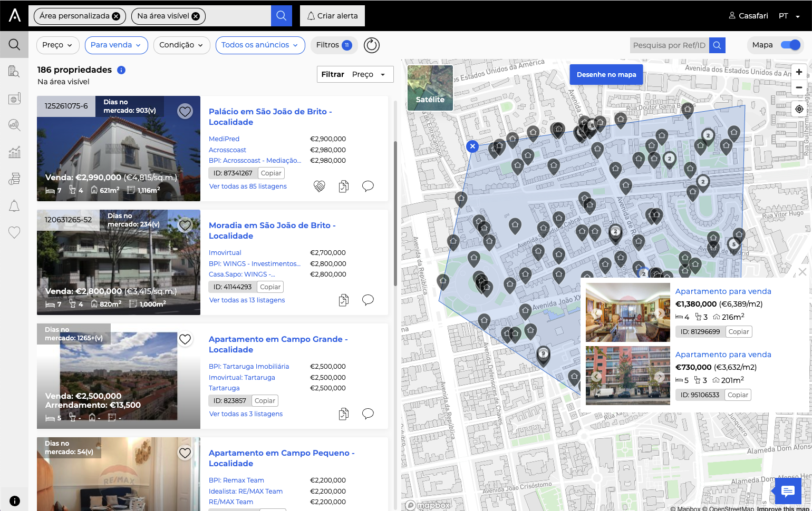Open the Todos os anúncios dropdown

click(260, 45)
